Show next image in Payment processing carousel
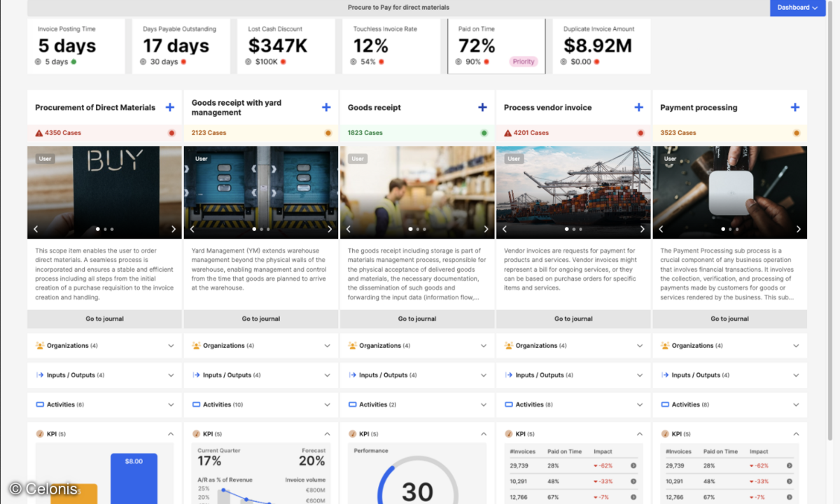Screen dimensions: 840x504 (x=799, y=229)
